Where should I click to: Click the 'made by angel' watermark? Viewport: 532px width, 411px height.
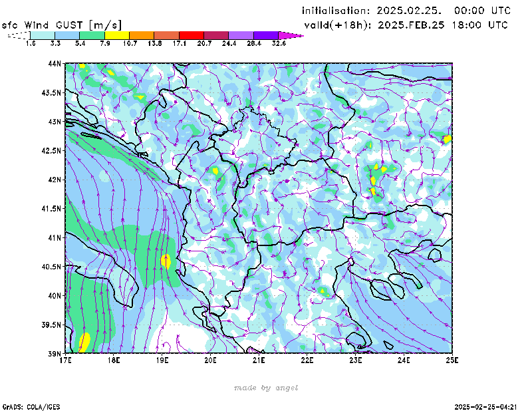tap(266, 388)
